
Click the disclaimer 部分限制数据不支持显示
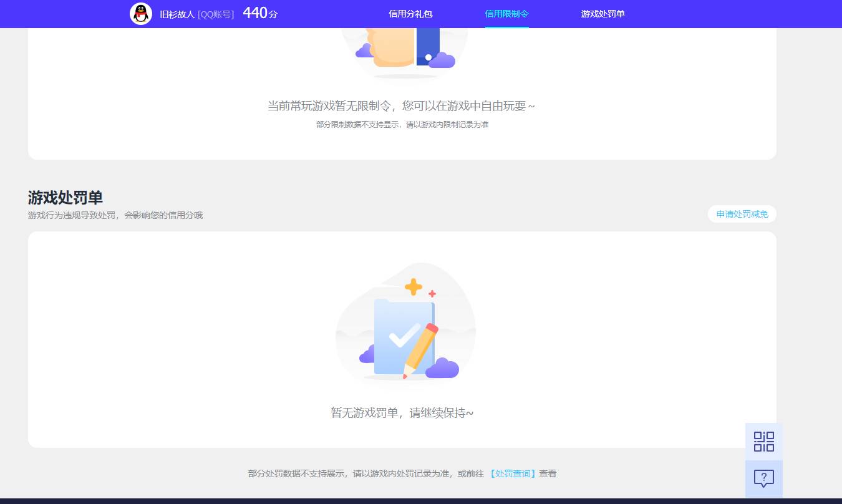(x=402, y=124)
